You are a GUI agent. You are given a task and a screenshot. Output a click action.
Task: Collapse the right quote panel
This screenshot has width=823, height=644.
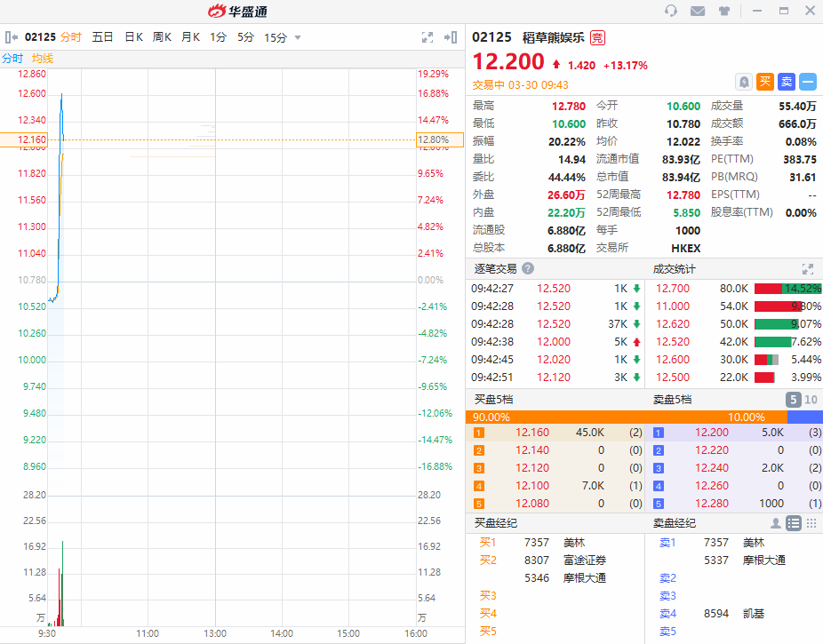(451, 37)
